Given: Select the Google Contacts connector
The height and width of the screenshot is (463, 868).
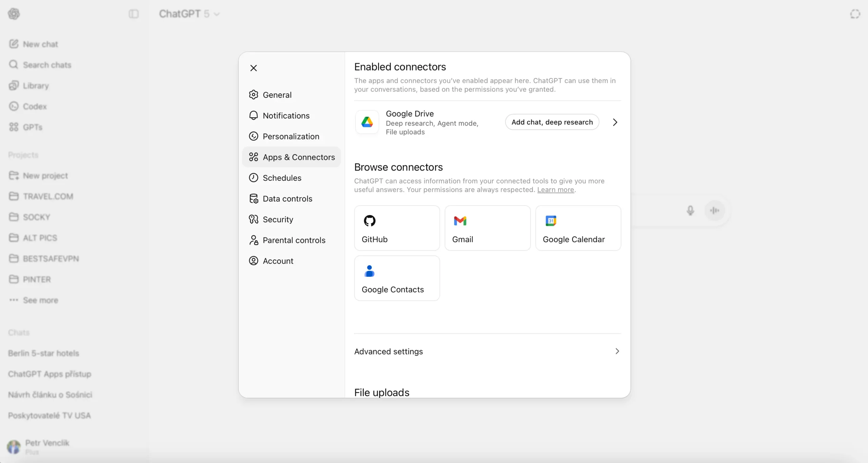Looking at the screenshot, I should pos(396,278).
